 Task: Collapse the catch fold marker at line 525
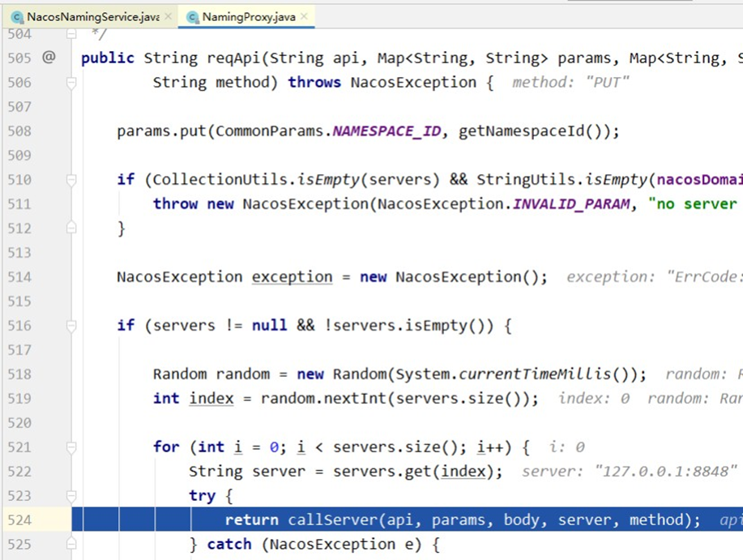(x=71, y=544)
